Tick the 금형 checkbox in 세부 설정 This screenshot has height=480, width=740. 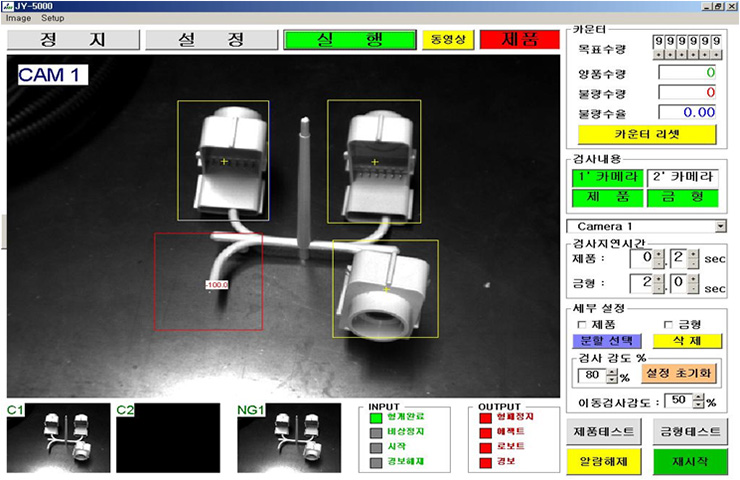tap(669, 324)
